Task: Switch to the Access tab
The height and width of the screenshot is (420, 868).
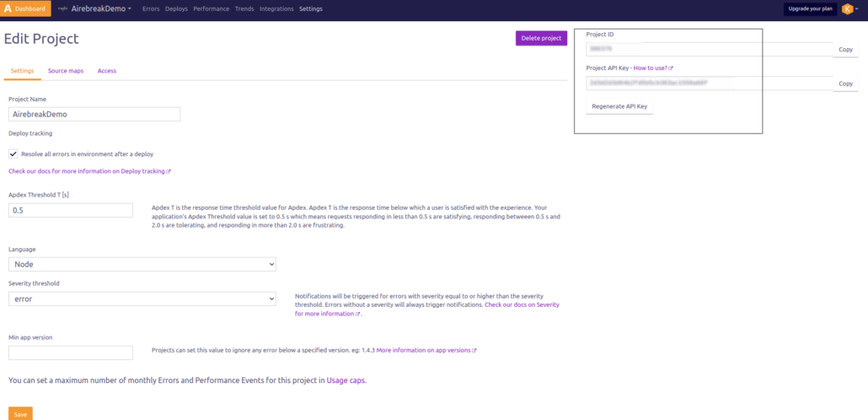Action: pos(107,71)
